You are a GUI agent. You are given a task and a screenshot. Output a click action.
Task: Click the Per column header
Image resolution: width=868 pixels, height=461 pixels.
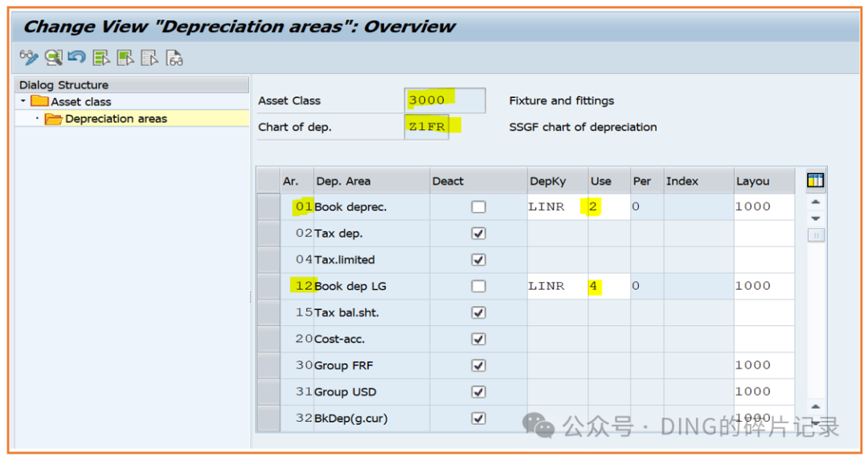pos(647,181)
